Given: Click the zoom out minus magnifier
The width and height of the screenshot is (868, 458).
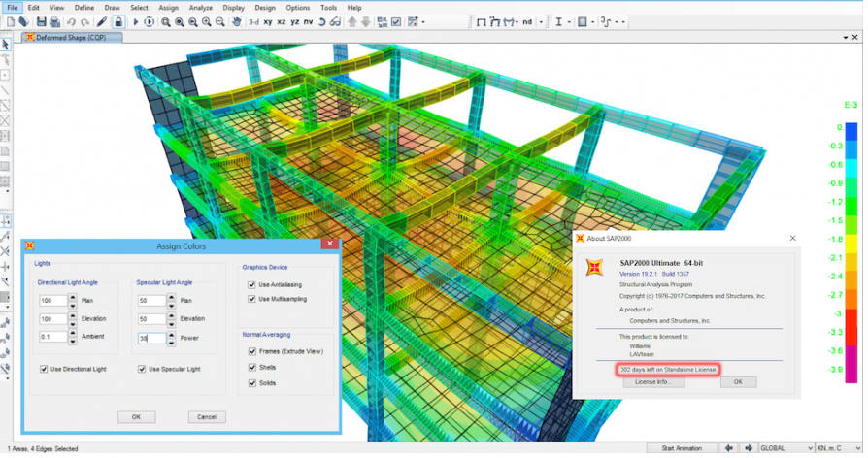Looking at the screenshot, I should [219, 22].
